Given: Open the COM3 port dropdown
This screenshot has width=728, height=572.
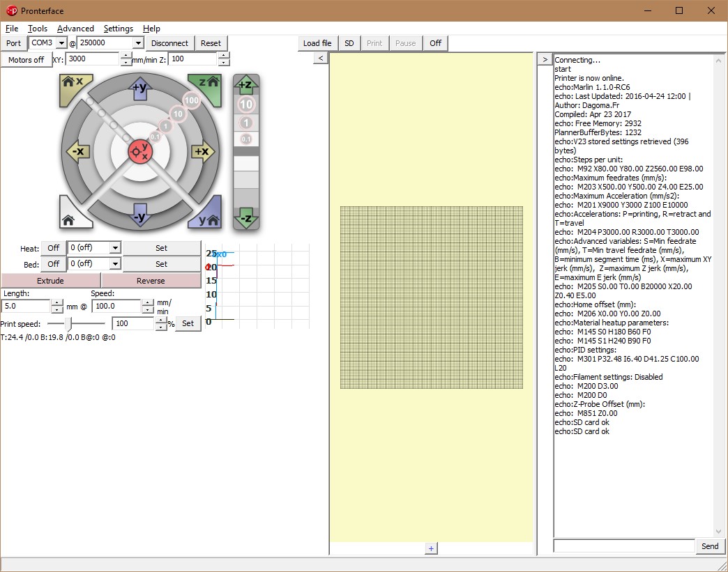Looking at the screenshot, I should coord(61,43).
